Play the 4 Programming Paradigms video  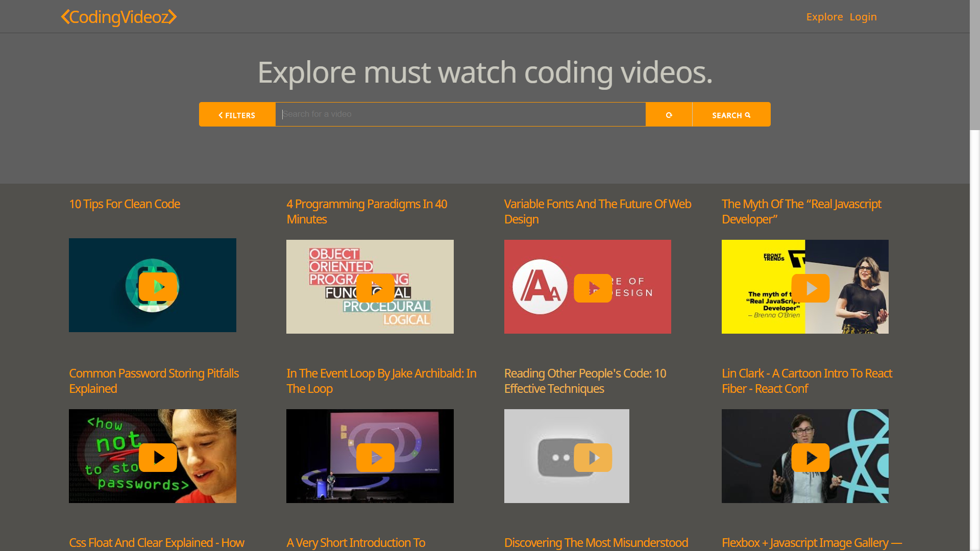pos(375,288)
